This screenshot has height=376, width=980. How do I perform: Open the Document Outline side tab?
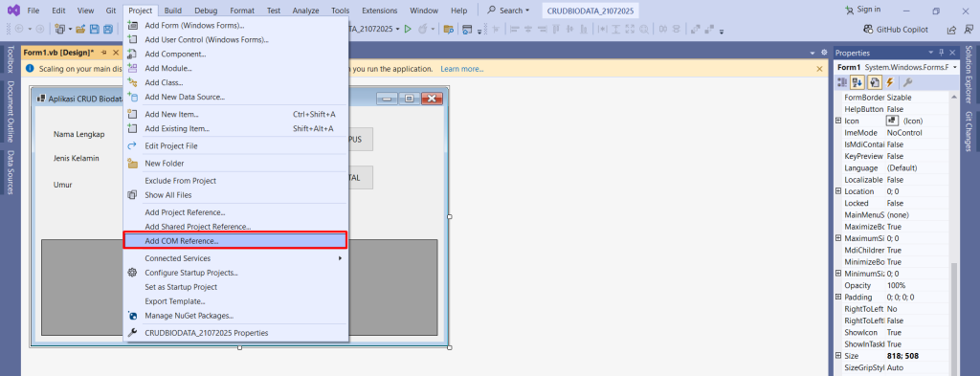click(x=10, y=112)
